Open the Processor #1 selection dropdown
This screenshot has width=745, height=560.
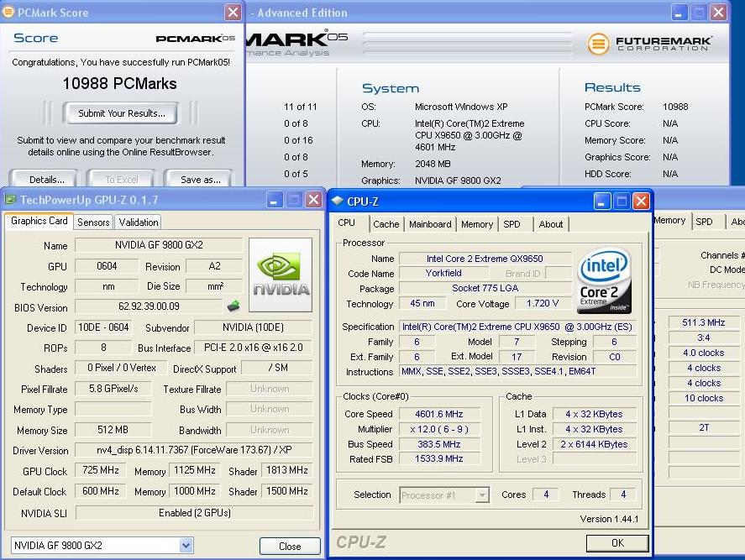(x=482, y=495)
